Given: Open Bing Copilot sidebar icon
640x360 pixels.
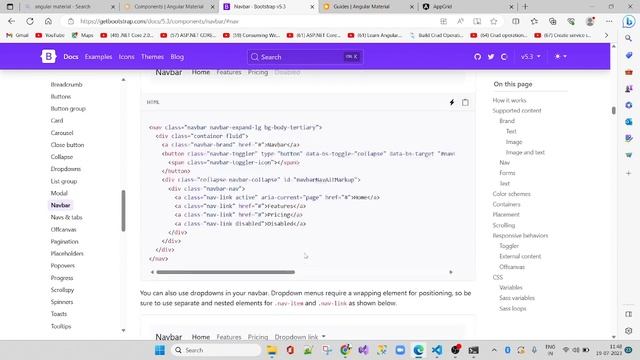Looking at the screenshot, I should [x=629, y=21].
